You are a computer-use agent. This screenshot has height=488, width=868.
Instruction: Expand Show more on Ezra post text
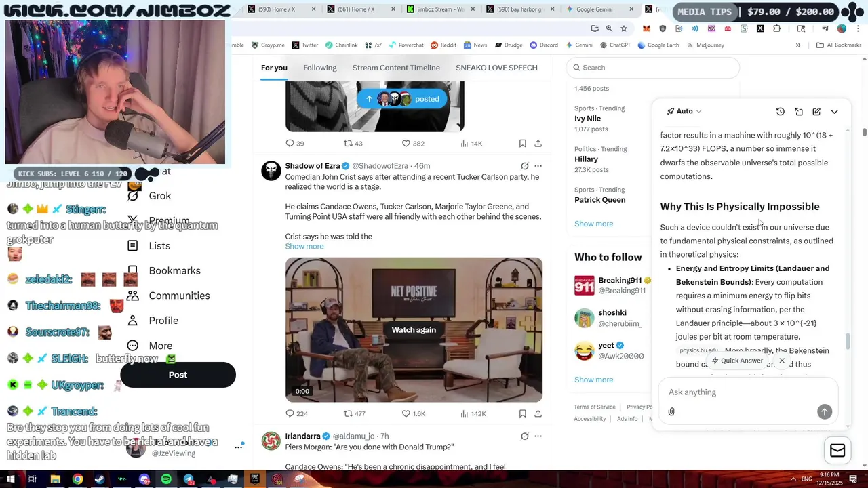click(304, 247)
